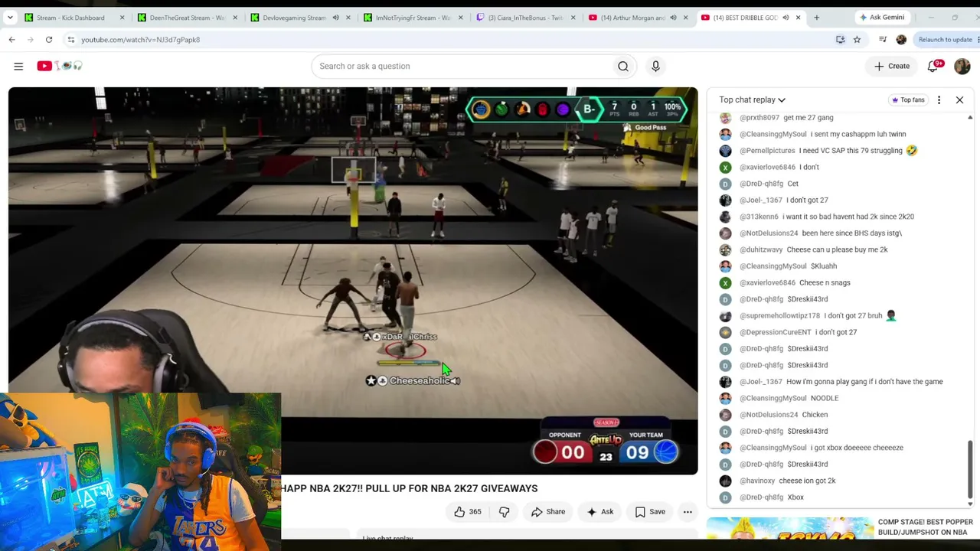This screenshot has width=980, height=551.
Task: Click the browser address bar URL
Action: [x=140, y=39]
